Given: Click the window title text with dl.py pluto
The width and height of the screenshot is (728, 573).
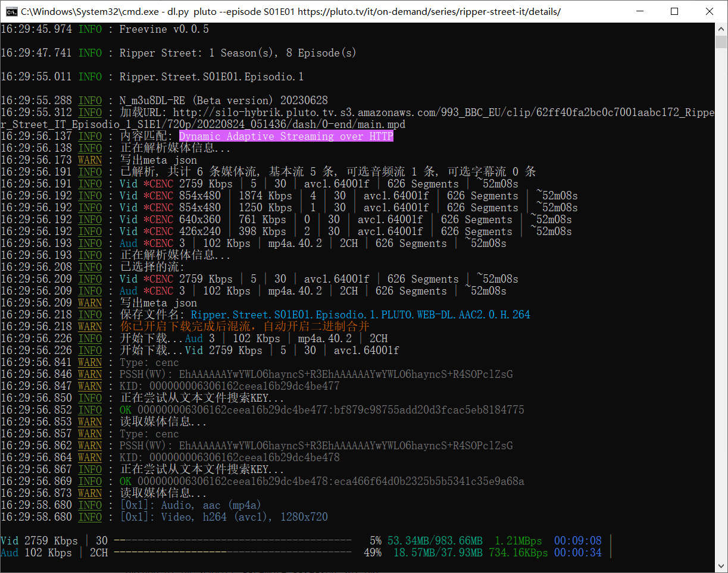Looking at the screenshot, I should click(290, 11).
